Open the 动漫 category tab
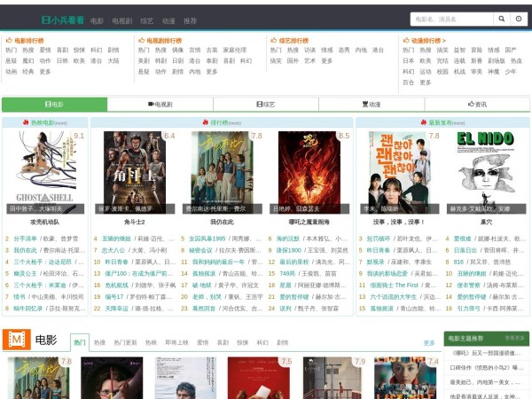The height and width of the screenshot is (399, 532). pos(371,105)
